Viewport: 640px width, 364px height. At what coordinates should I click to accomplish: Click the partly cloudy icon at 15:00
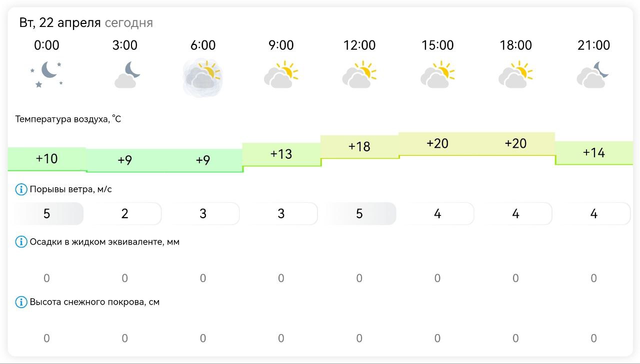[x=437, y=74]
